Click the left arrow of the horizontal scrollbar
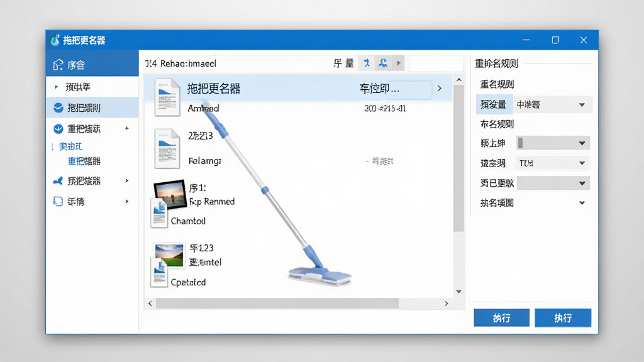This screenshot has height=362, width=644. [x=150, y=304]
